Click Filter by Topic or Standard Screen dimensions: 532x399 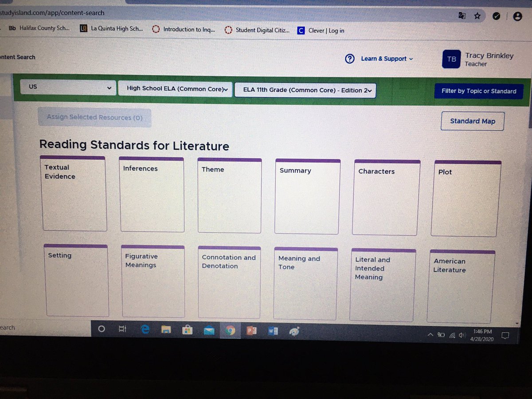click(479, 91)
